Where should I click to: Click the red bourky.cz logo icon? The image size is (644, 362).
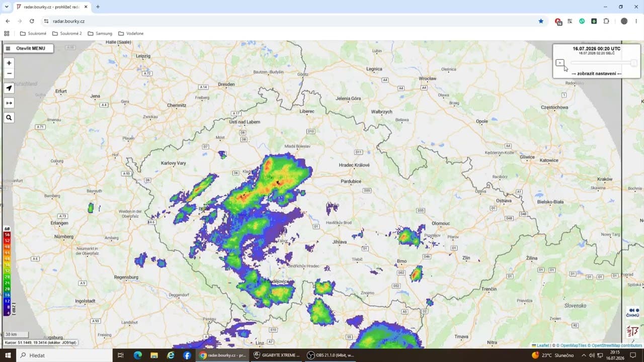(x=632, y=332)
